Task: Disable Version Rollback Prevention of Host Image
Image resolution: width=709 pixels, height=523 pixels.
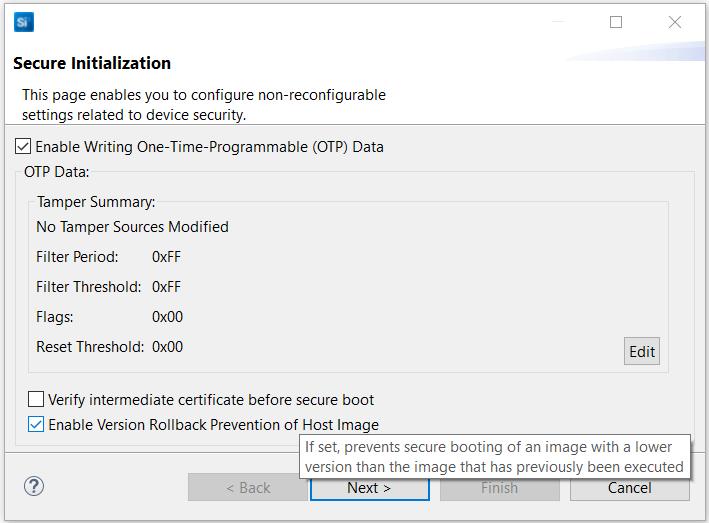Action: [37, 425]
